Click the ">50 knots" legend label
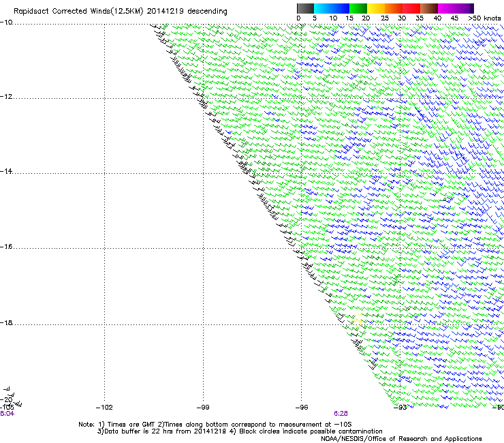Image resolution: width=504 pixels, height=443 pixels. (x=484, y=18)
